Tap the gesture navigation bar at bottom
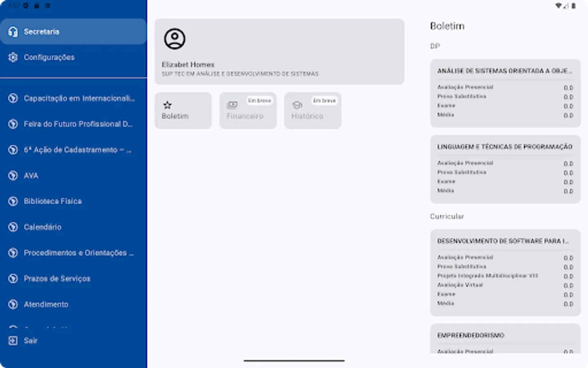588x368 pixels. [294, 361]
